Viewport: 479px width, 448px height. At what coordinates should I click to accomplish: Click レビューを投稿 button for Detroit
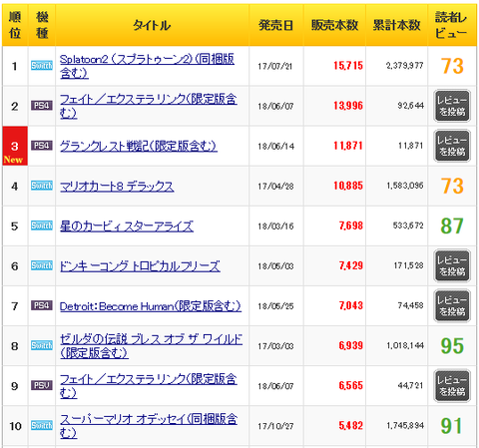[452, 305]
